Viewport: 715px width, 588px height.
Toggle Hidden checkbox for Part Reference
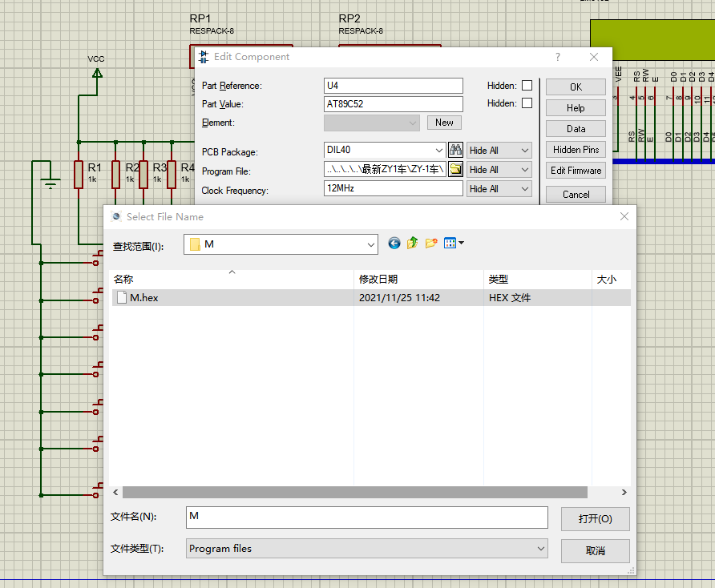527,85
